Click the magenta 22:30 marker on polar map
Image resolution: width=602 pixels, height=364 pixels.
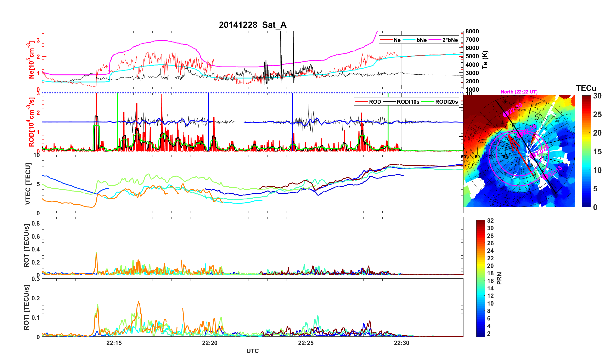click(506, 114)
